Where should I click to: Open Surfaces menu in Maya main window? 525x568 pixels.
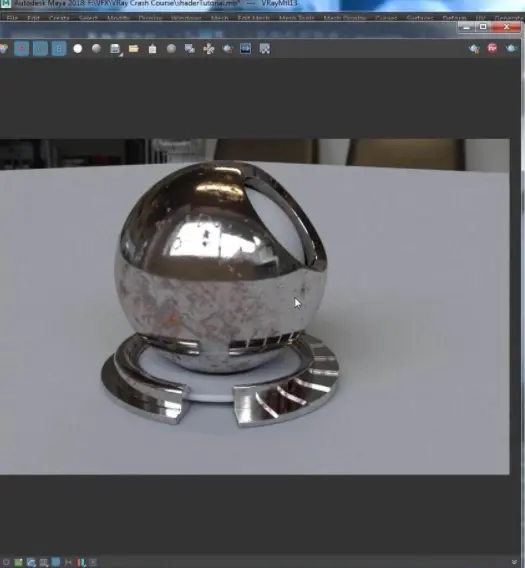tap(420, 18)
